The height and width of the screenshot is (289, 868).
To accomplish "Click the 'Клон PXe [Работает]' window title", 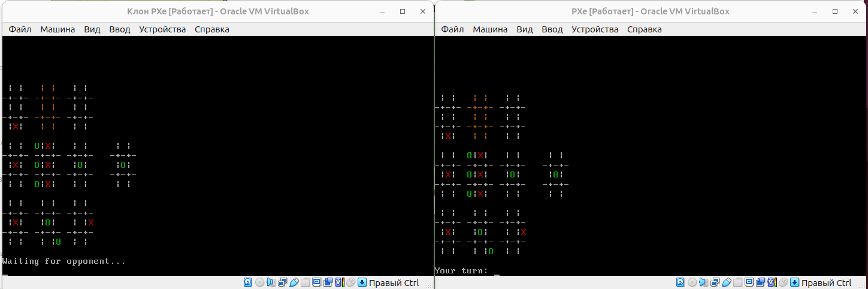I will pyautogui.click(x=219, y=11).
